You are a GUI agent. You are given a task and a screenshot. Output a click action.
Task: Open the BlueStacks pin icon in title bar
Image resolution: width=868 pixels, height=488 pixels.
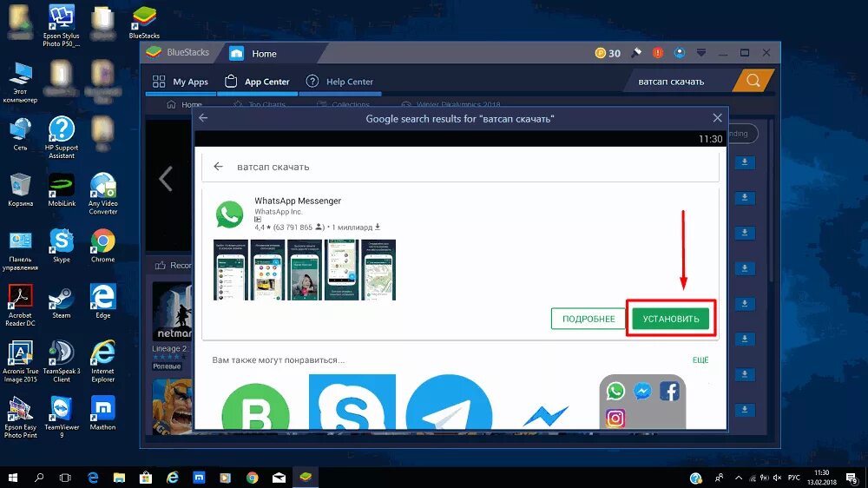636,53
